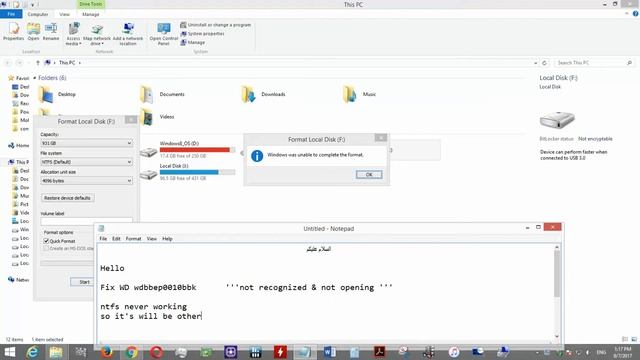Close the Format Local Disk settings dialog
Viewport: 640px width, 360px height.
(x=131, y=120)
